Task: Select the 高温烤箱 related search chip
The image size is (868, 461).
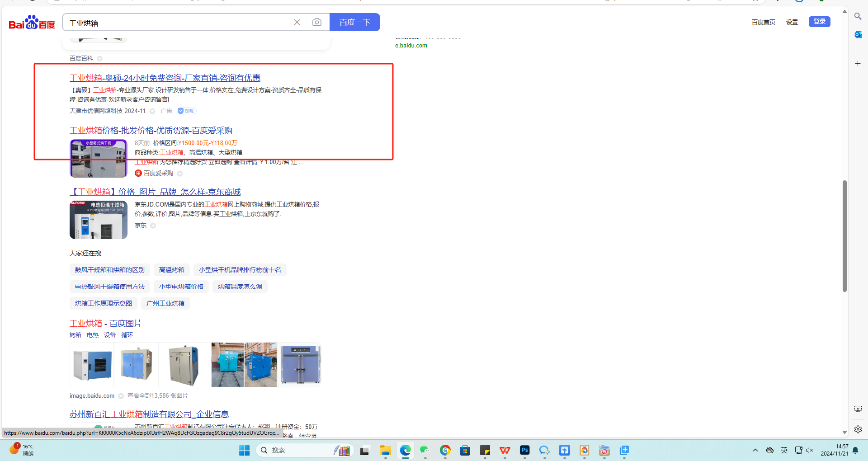Action: point(171,270)
